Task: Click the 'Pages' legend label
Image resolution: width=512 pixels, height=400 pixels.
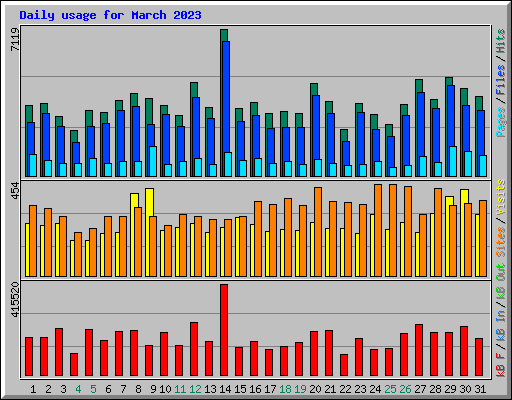Action: 500,122
